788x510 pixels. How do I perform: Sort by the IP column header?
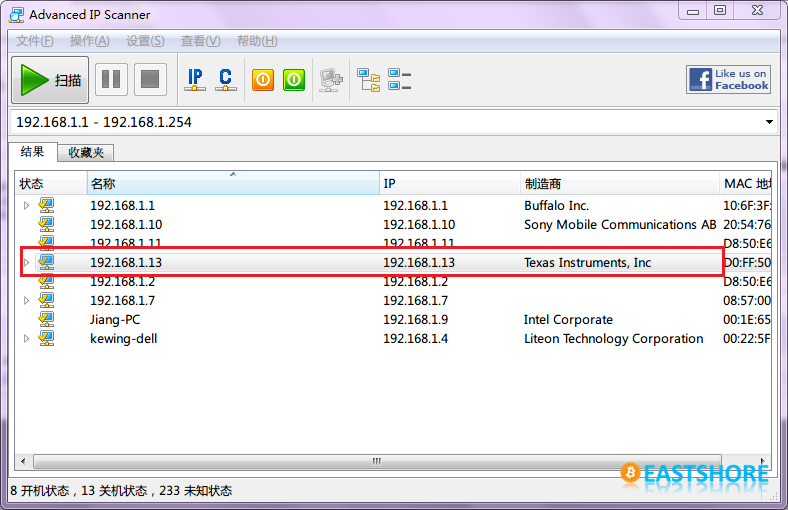coord(450,183)
